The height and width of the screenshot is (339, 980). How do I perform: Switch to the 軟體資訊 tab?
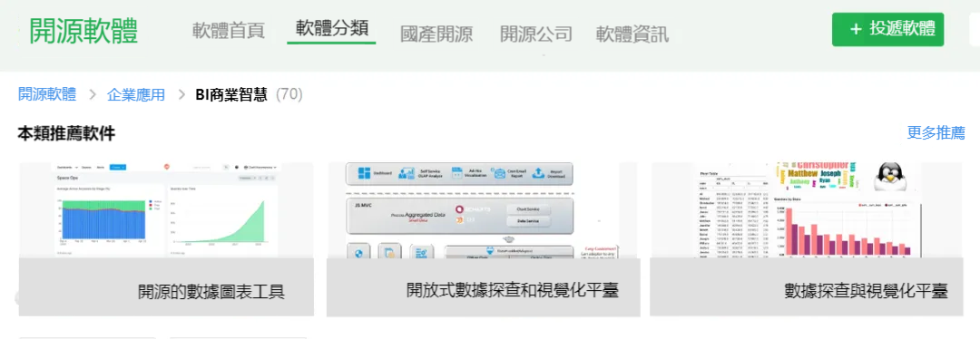click(632, 34)
